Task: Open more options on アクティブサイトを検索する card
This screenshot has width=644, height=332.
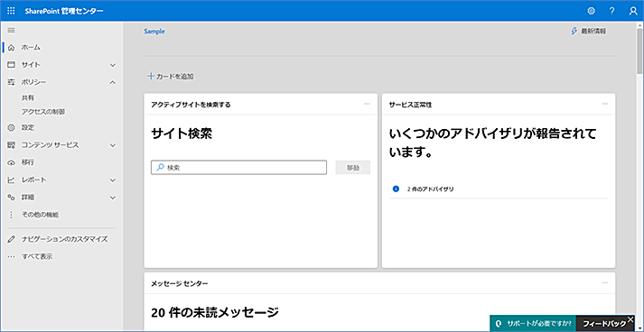Action: pos(367,104)
